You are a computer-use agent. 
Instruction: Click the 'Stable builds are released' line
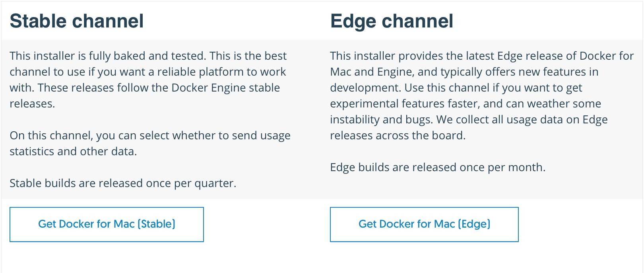[x=123, y=183]
